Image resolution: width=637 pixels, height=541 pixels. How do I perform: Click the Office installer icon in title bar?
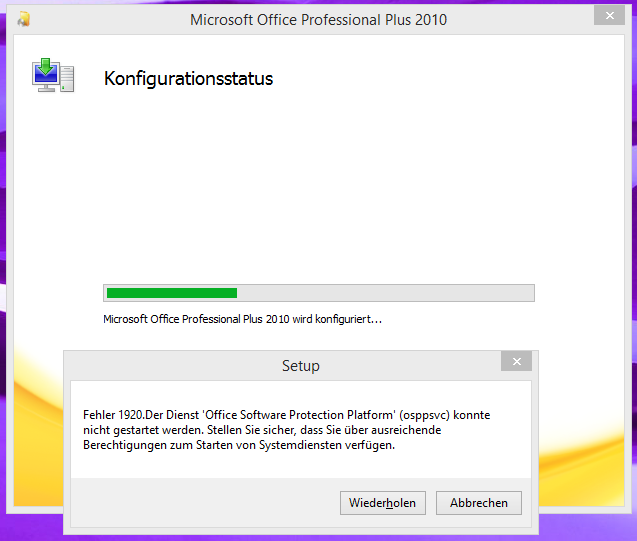[x=24, y=19]
